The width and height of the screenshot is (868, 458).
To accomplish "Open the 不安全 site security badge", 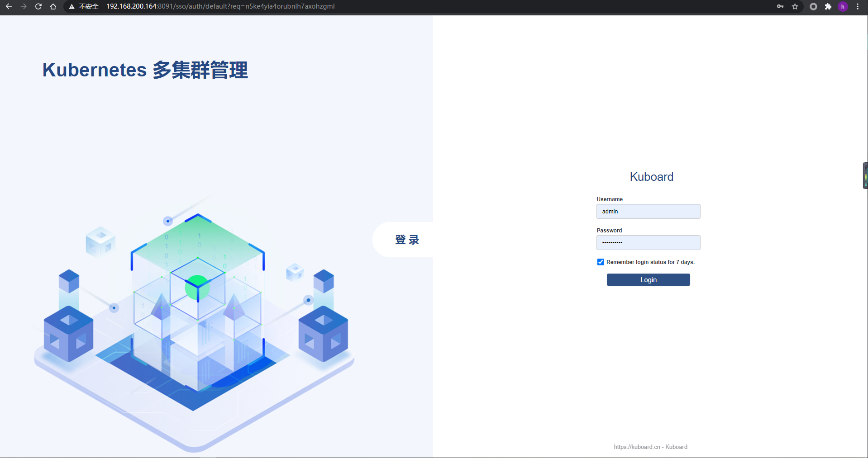I will [84, 6].
